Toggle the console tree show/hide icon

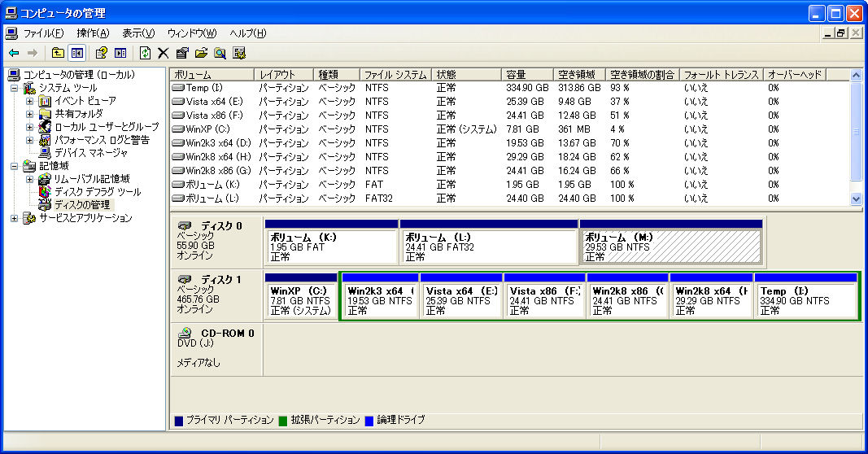pyautogui.click(x=77, y=53)
